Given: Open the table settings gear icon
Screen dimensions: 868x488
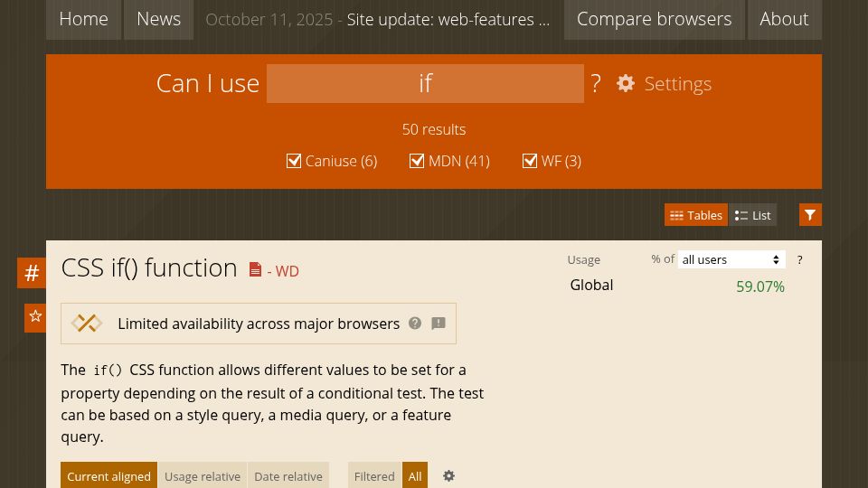Looking at the screenshot, I should pos(448,476).
